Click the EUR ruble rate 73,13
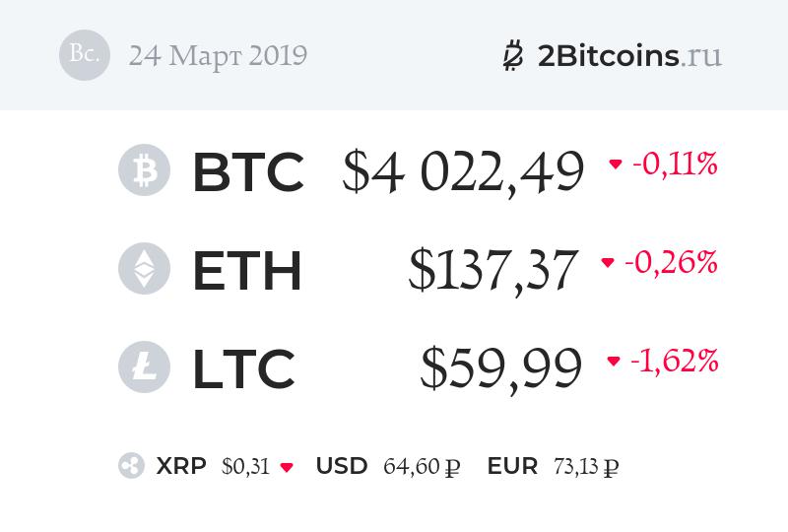788x532 pixels. (584, 467)
